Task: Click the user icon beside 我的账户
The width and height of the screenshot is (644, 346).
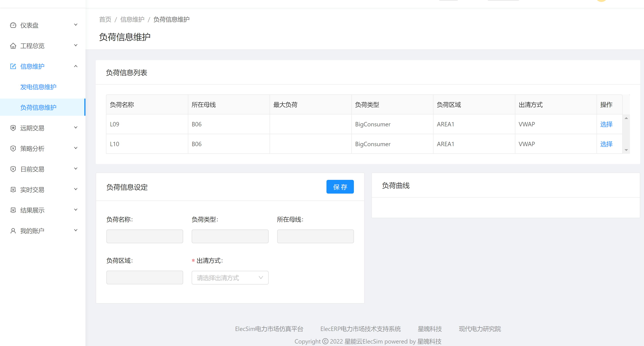Action: (x=13, y=230)
